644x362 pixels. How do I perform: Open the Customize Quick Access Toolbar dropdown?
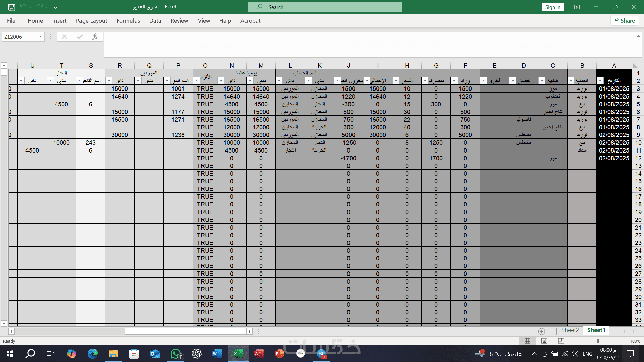pos(55,7)
